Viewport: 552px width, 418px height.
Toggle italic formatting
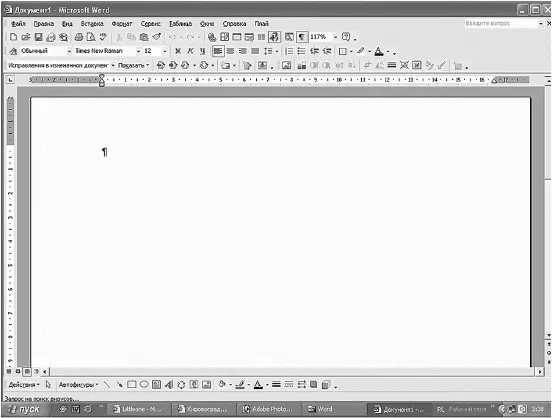[x=190, y=51]
